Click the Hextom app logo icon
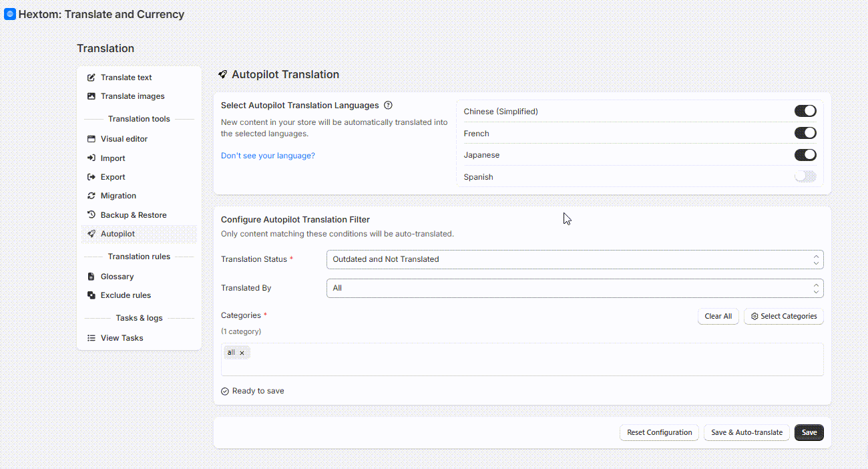Image resolution: width=868 pixels, height=469 pixels. pos(10,14)
